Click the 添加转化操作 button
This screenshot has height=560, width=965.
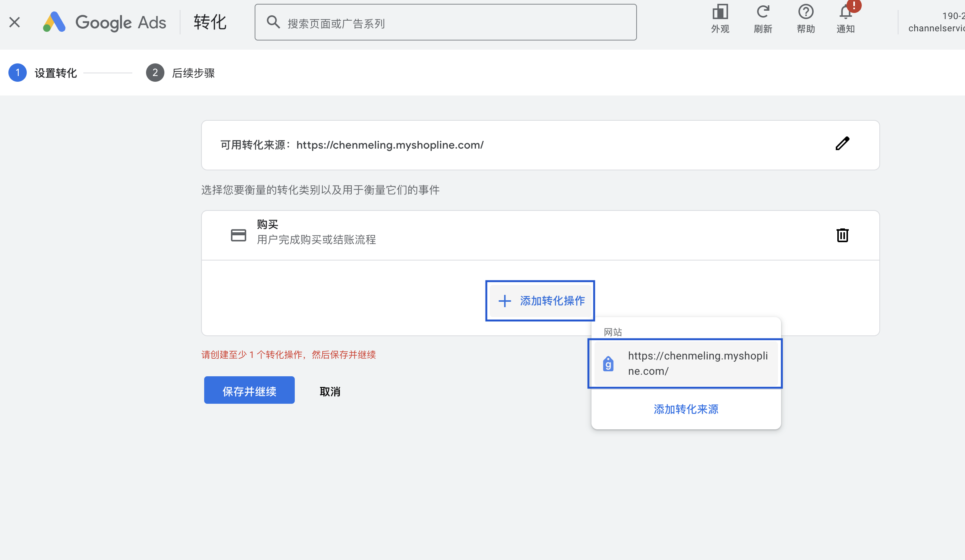point(540,301)
